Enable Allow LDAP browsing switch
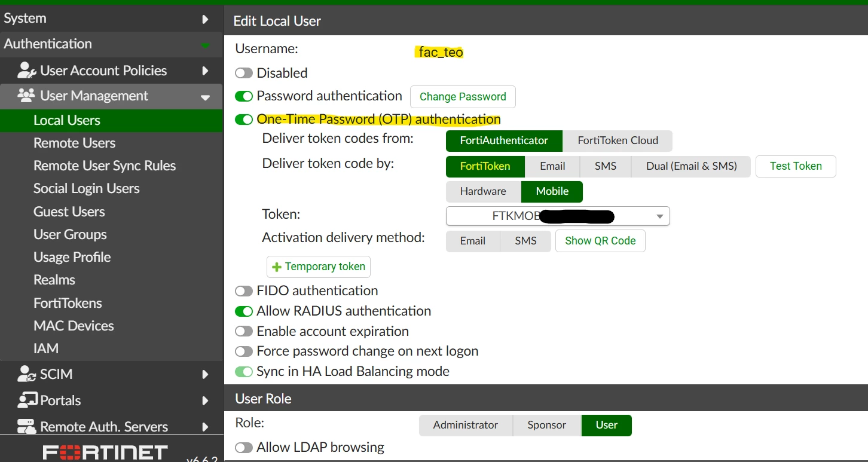868x462 pixels. coord(244,448)
